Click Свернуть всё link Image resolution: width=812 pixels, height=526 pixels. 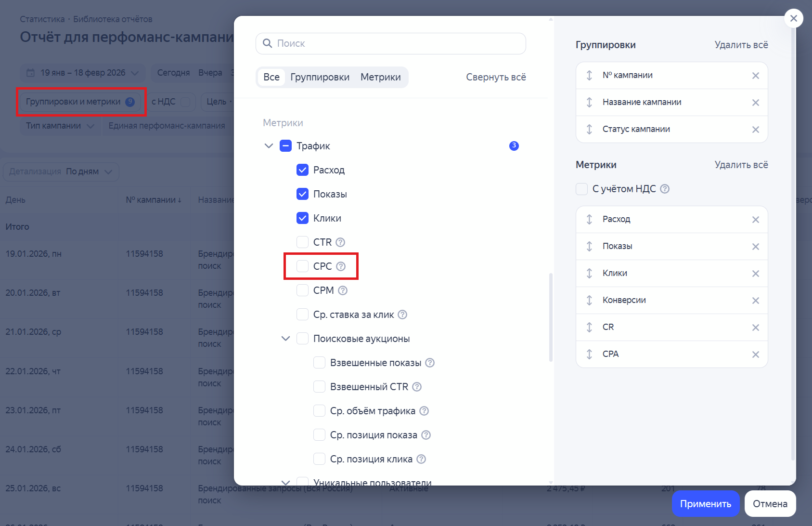(496, 77)
